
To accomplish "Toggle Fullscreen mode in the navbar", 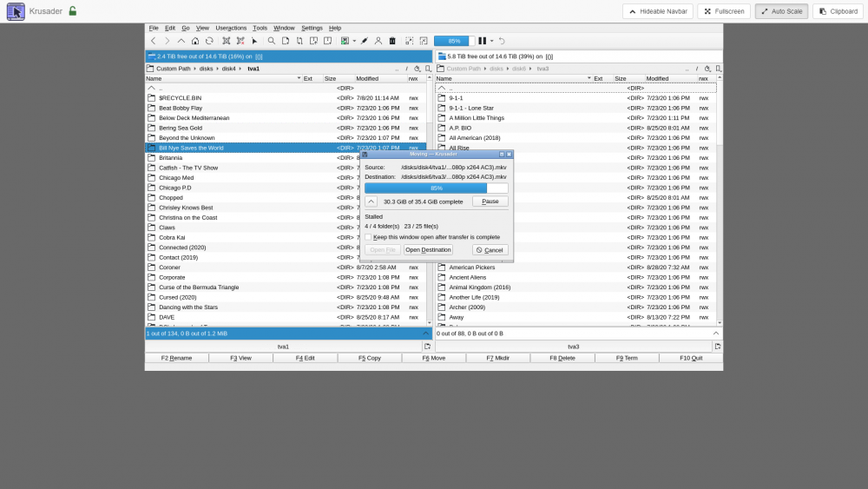I will pos(724,11).
